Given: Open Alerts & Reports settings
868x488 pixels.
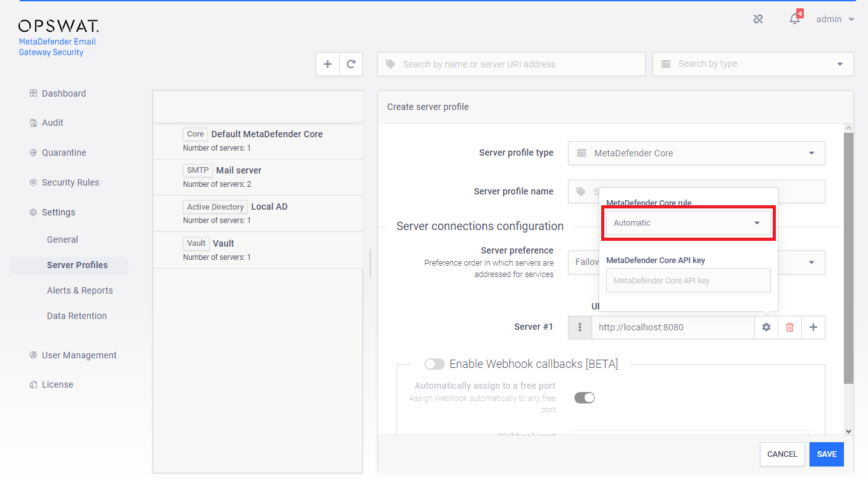Looking at the screenshot, I should (x=79, y=290).
